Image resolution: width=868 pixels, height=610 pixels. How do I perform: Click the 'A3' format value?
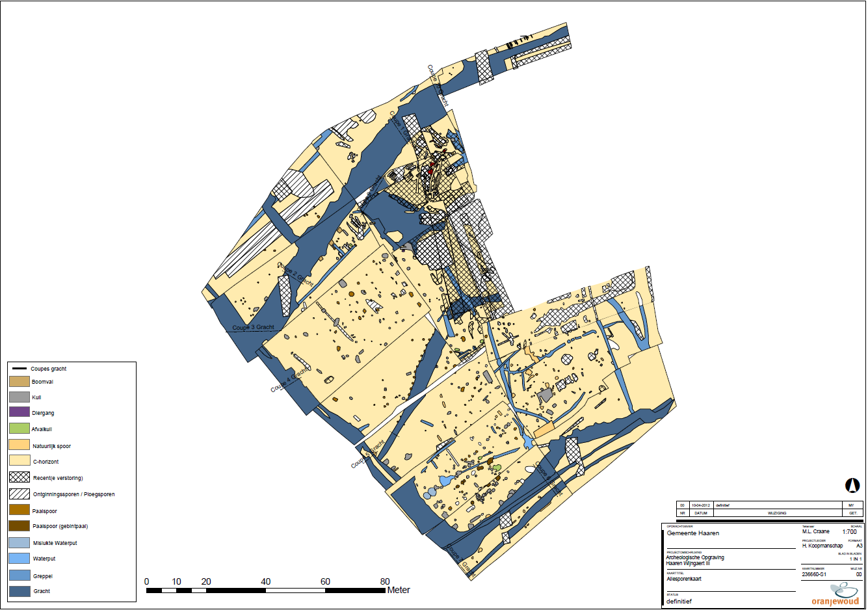859,546
